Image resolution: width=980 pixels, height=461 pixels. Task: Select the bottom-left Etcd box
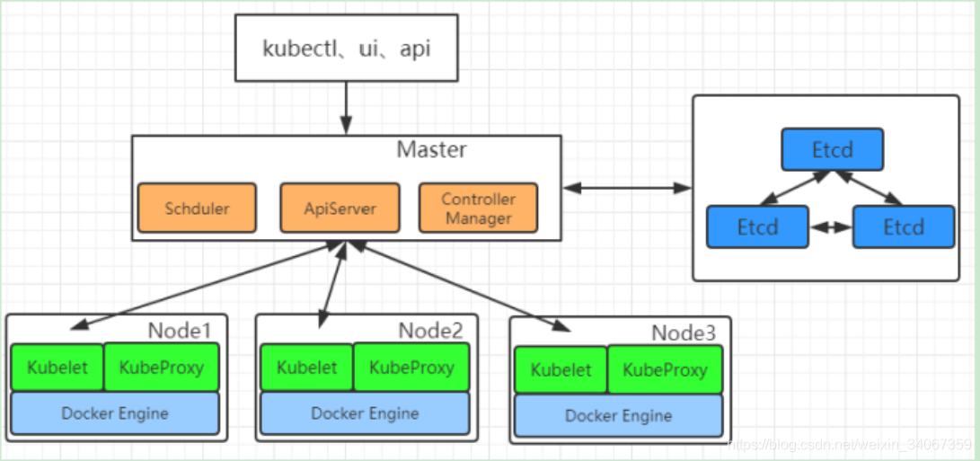coord(757,226)
